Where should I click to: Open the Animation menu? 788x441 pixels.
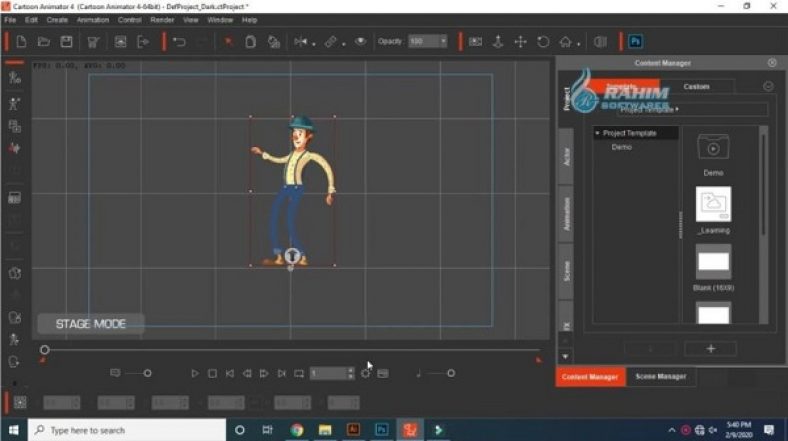pyautogui.click(x=93, y=19)
